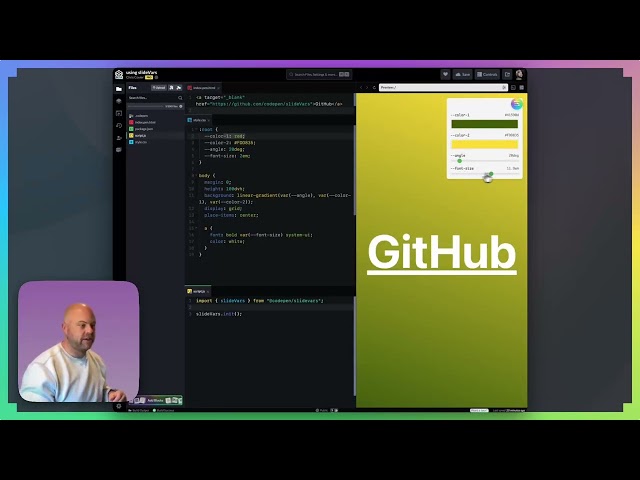Open the Files panel folder icon

(119, 89)
